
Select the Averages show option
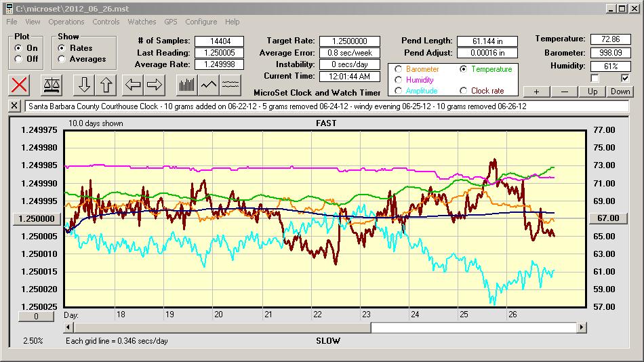[62, 59]
